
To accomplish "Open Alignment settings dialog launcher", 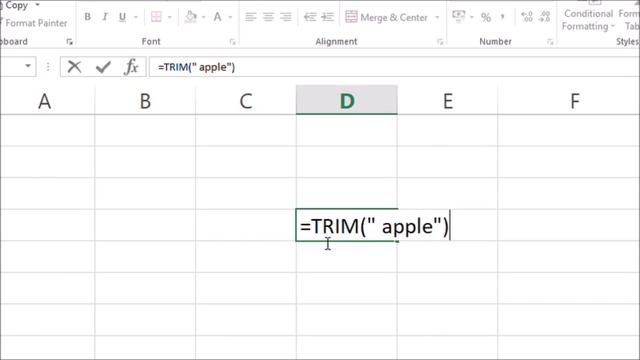I will pos(440,42).
